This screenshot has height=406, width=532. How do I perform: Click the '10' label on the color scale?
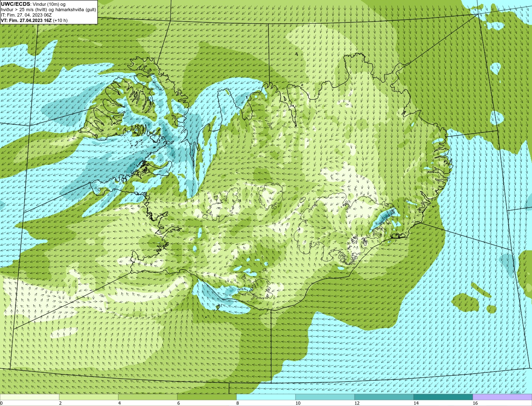click(x=298, y=403)
